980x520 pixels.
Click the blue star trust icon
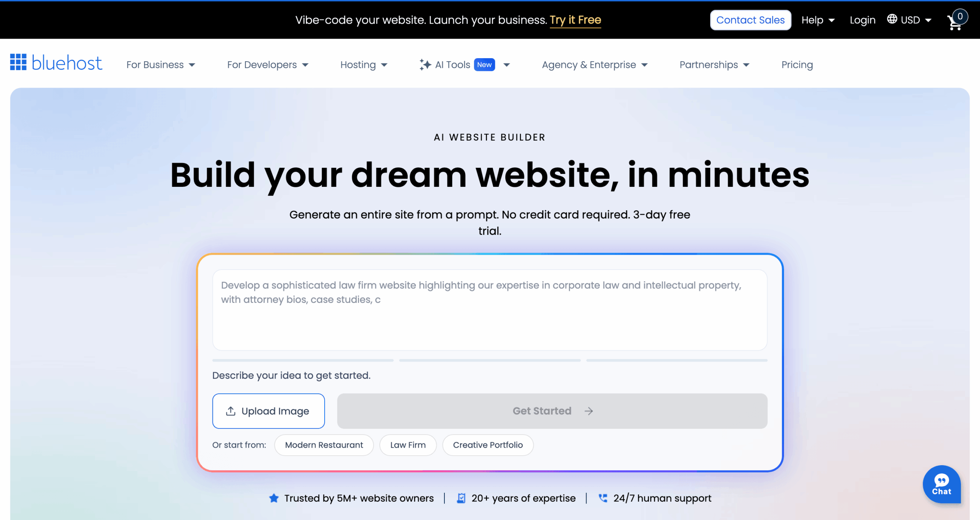click(274, 498)
